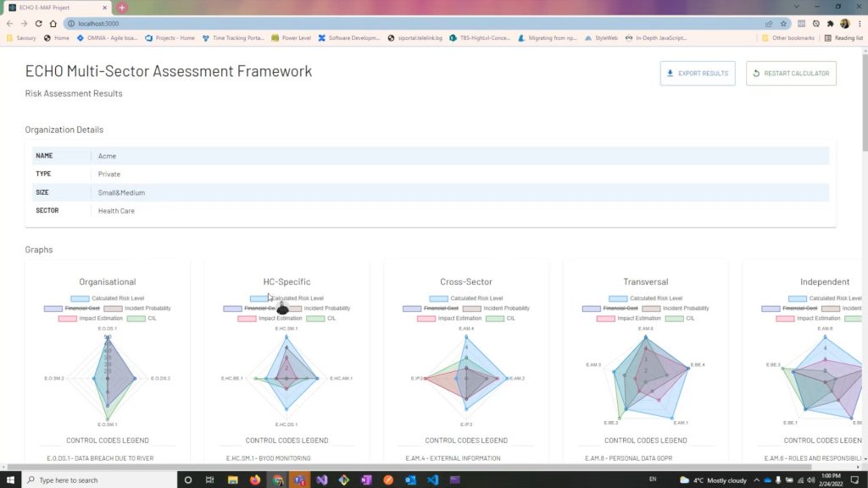Viewport: 868px width, 488px height.
Task: Open Microsoft Teams from the taskbar
Action: click(299, 480)
